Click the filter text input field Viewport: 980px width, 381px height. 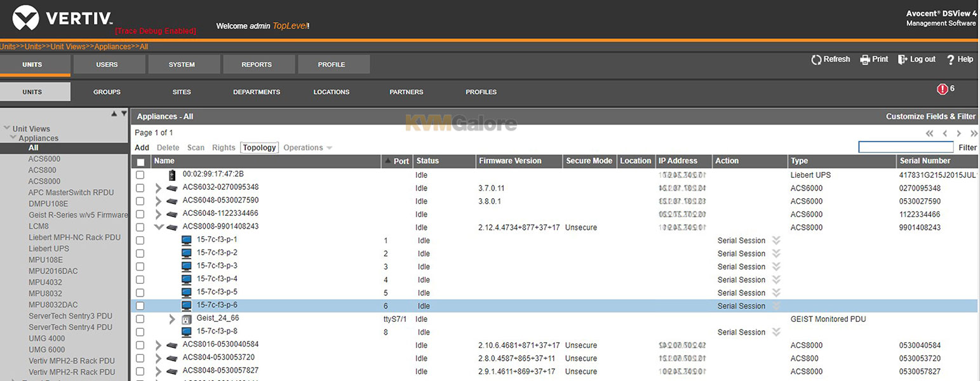pos(906,147)
